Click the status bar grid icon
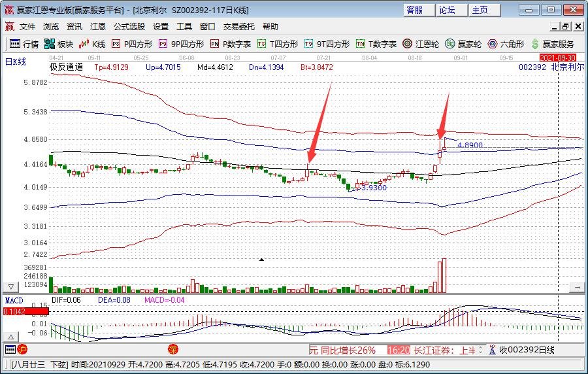The height and width of the screenshot is (374, 588). [10, 350]
